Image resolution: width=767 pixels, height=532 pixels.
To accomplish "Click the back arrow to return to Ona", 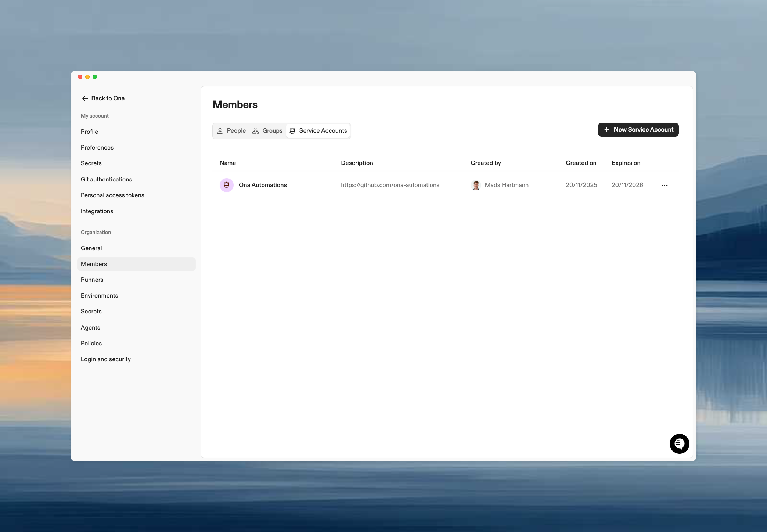I will pos(85,98).
